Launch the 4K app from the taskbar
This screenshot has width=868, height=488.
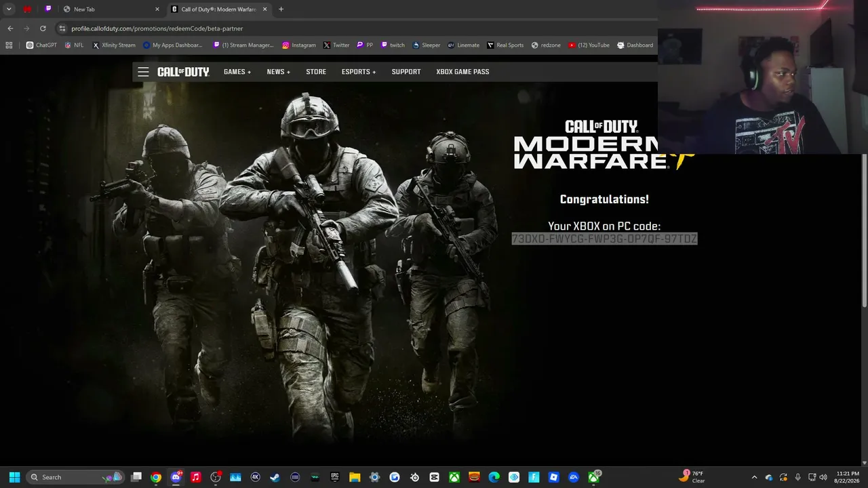click(x=256, y=477)
